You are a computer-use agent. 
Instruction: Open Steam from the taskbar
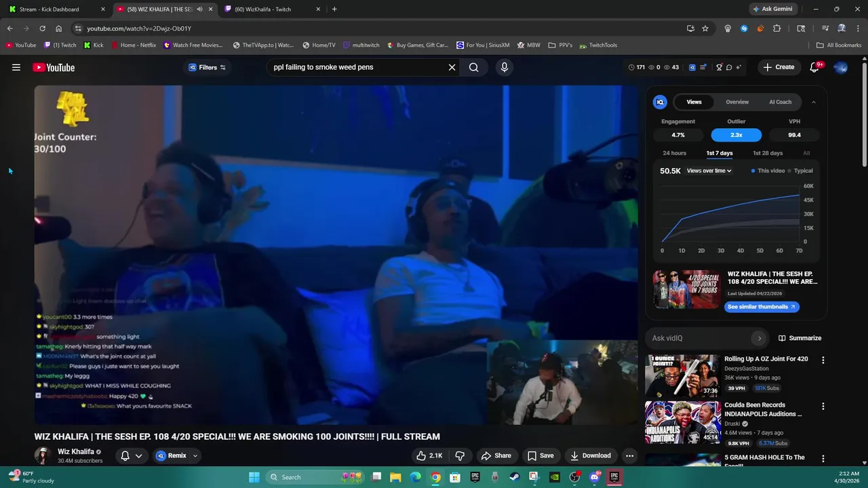pyautogui.click(x=514, y=477)
